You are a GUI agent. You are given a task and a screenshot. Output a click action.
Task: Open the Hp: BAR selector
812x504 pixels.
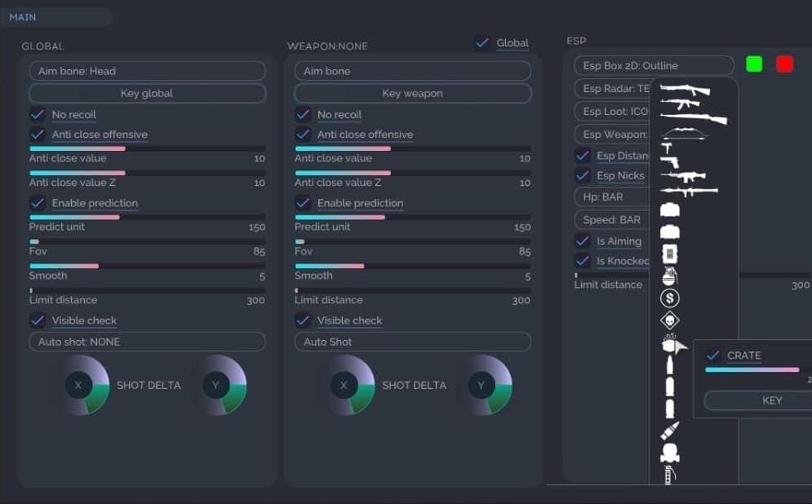(612, 197)
